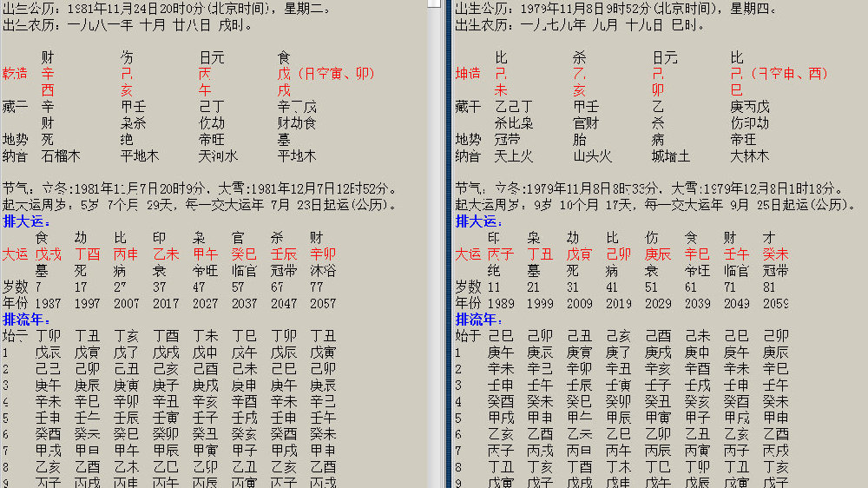Click red 丙子 first 大运 in right panel
Viewport: 868px width, 488px height.
point(500,254)
